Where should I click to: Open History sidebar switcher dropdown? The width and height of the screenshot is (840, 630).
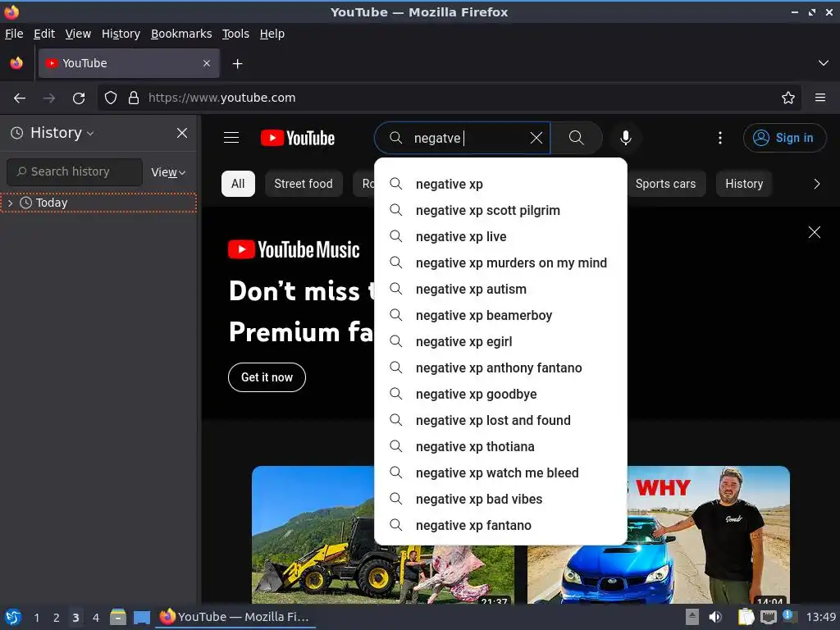[x=52, y=133]
